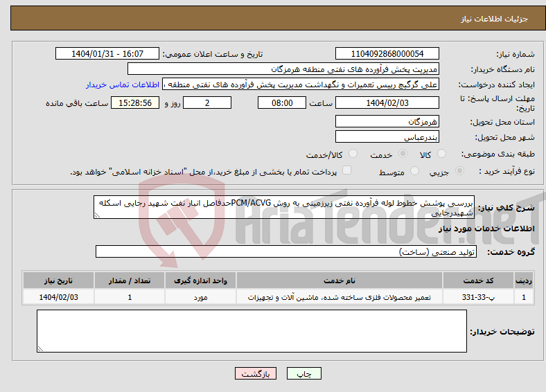The image size is (546, 392).
Task: Click the delivery city field بندرعباس
Action: (387, 137)
